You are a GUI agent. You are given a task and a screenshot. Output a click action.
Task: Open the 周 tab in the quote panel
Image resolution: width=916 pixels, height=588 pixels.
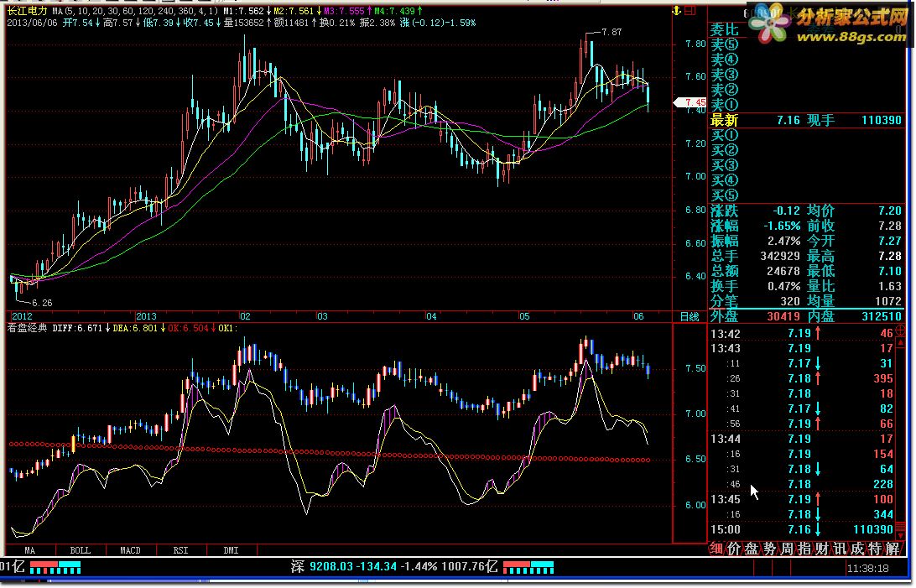pos(787,549)
